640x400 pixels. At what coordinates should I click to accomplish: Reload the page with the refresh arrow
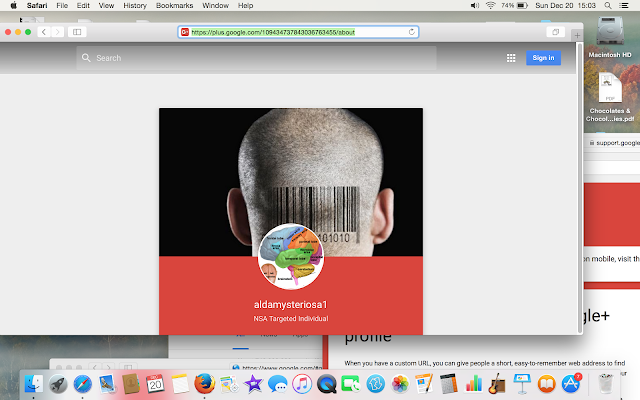[411, 32]
